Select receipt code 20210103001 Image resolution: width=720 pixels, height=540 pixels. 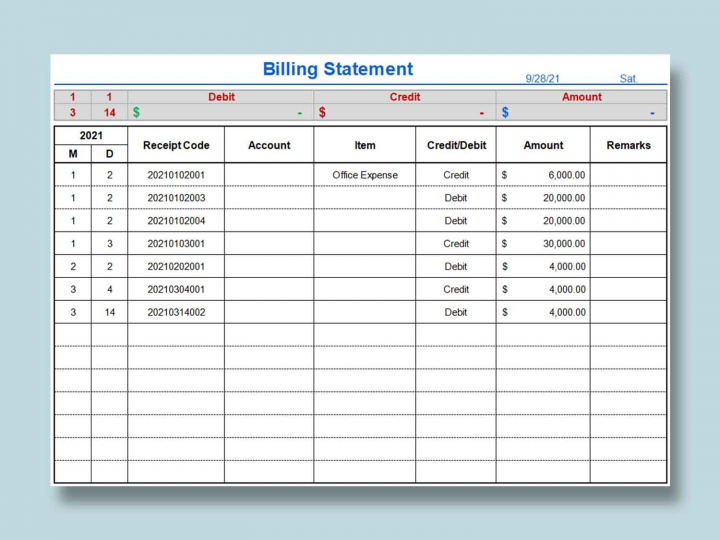[176, 243]
